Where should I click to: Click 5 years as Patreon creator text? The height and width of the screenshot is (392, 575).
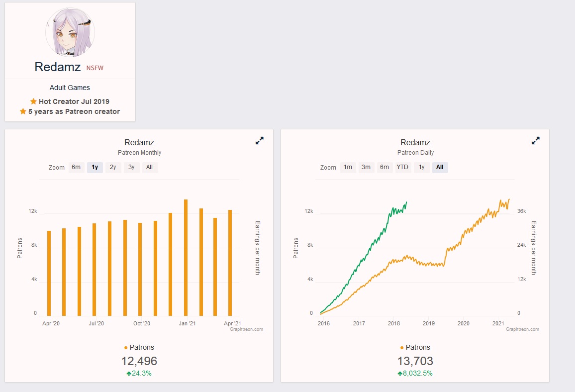coord(74,111)
